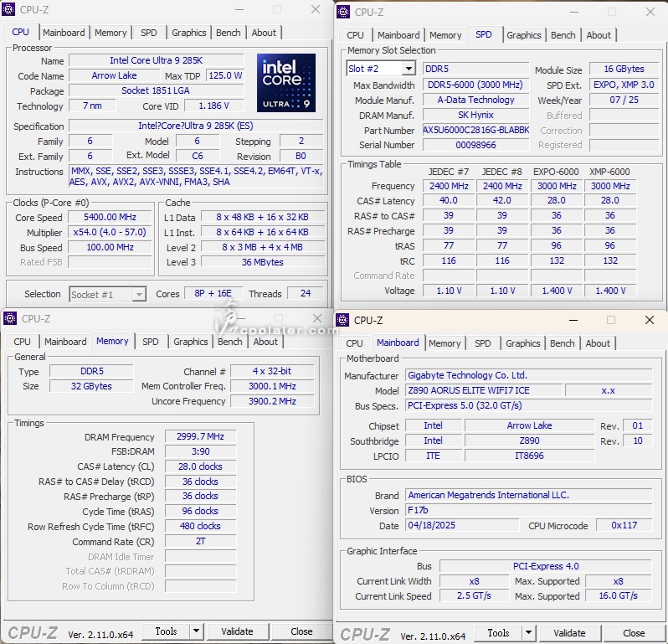668x644 pixels.
Task: Click the BIOS Date 04/18/2025 value
Action: click(462, 524)
